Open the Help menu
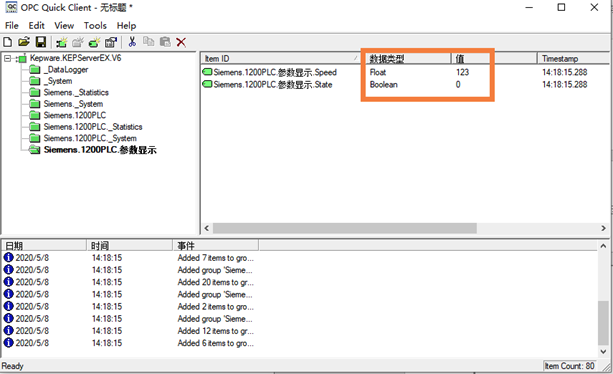The height and width of the screenshot is (374, 613). [x=126, y=25]
